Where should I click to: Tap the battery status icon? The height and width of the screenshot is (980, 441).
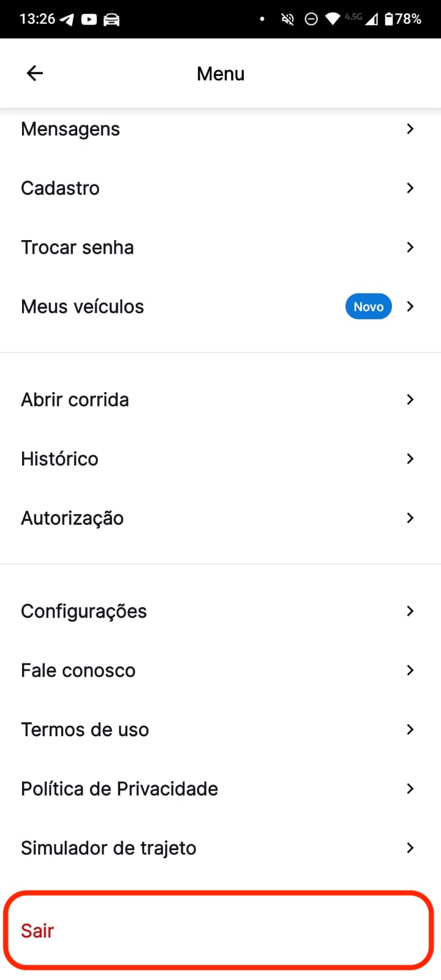click(x=389, y=20)
